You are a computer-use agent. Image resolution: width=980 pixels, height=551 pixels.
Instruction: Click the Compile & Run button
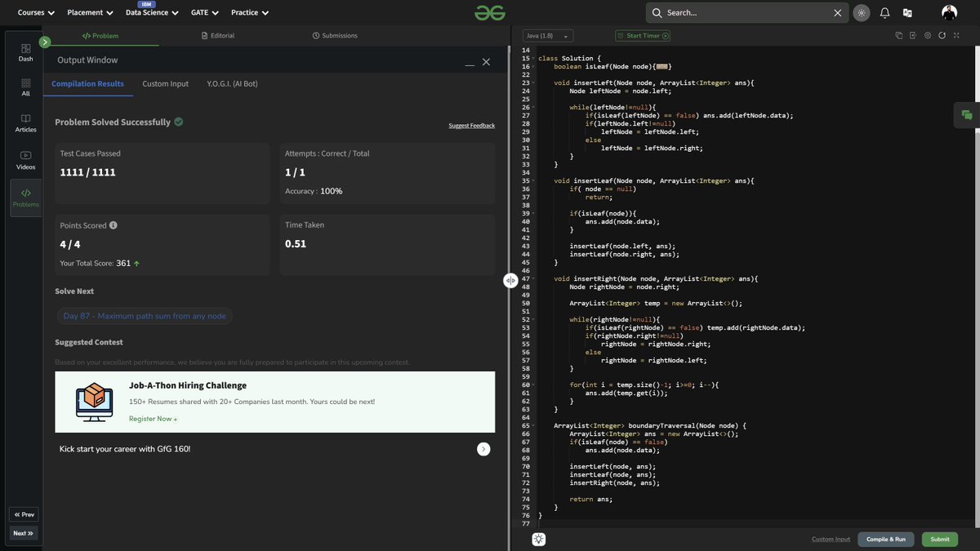click(886, 539)
